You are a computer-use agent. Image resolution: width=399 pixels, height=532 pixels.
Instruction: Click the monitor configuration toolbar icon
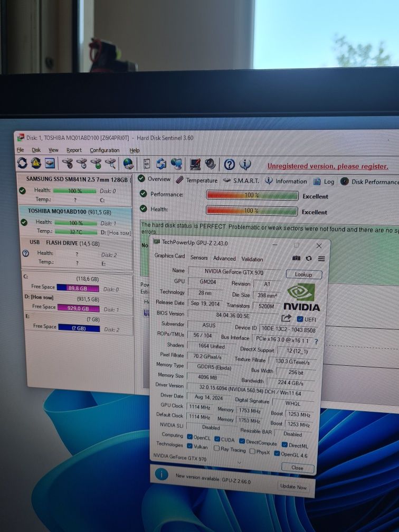pos(195,164)
